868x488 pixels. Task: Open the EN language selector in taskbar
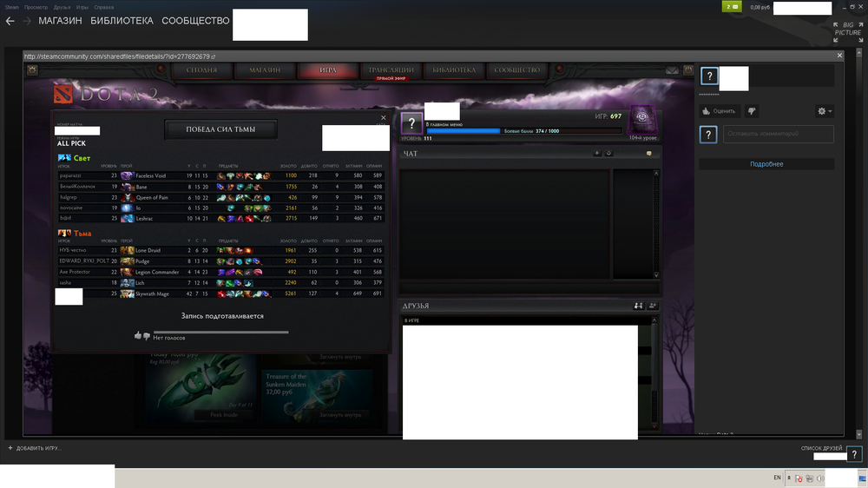click(777, 478)
